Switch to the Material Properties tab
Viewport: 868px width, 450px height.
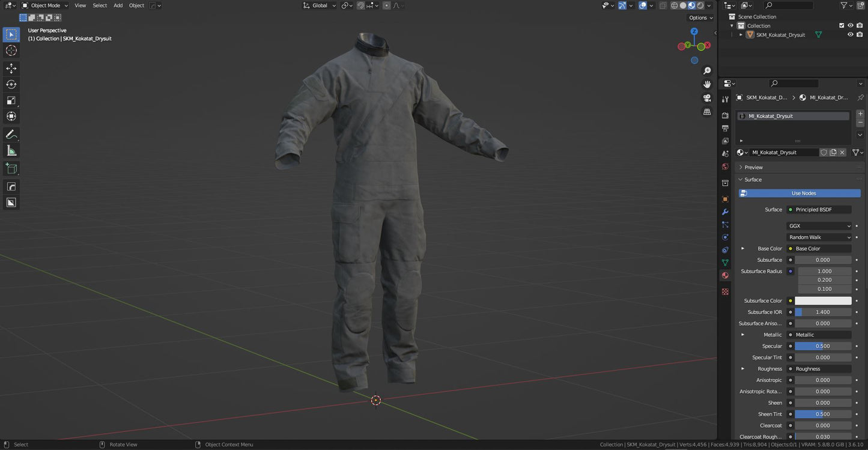click(725, 275)
